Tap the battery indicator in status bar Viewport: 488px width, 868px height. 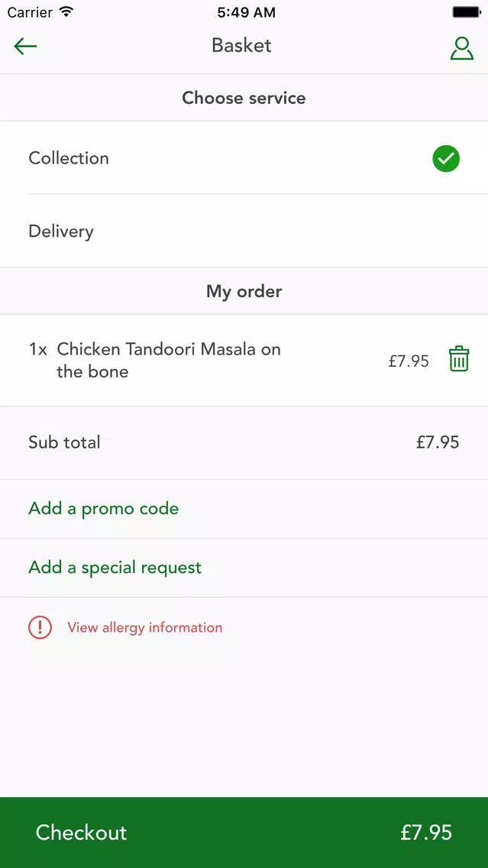point(467,12)
